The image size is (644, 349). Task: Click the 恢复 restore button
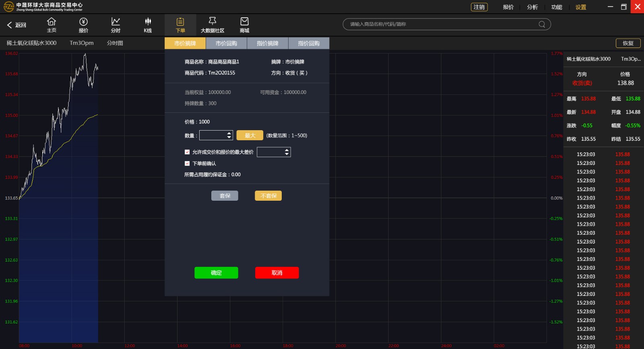coord(628,43)
